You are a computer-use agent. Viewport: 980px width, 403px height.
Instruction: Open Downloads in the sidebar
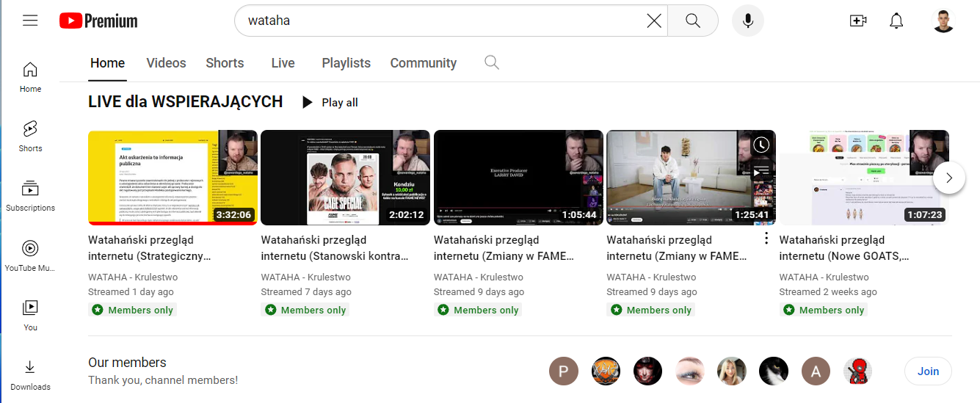[x=30, y=374]
